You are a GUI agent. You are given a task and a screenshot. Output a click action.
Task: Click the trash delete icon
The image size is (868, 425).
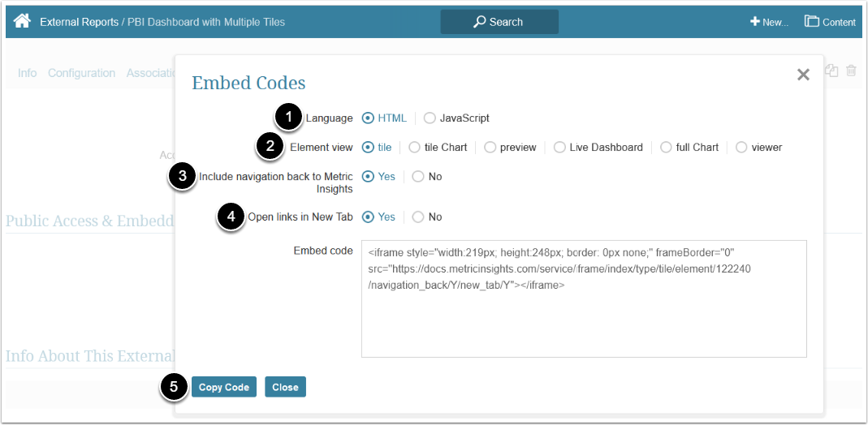[851, 71]
